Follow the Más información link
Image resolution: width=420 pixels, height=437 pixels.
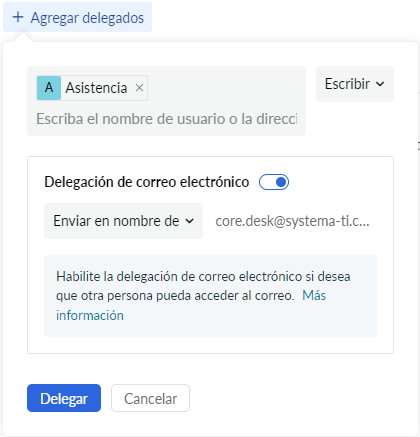(314, 296)
